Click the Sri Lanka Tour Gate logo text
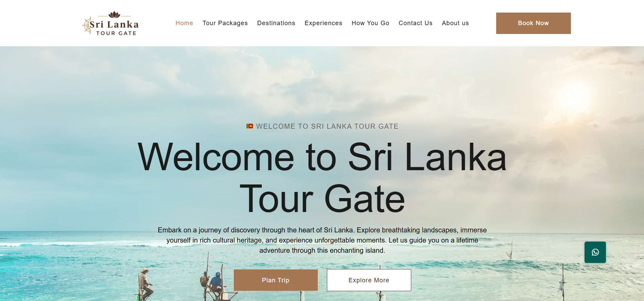The width and height of the screenshot is (644, 301). tap(114, 28)
